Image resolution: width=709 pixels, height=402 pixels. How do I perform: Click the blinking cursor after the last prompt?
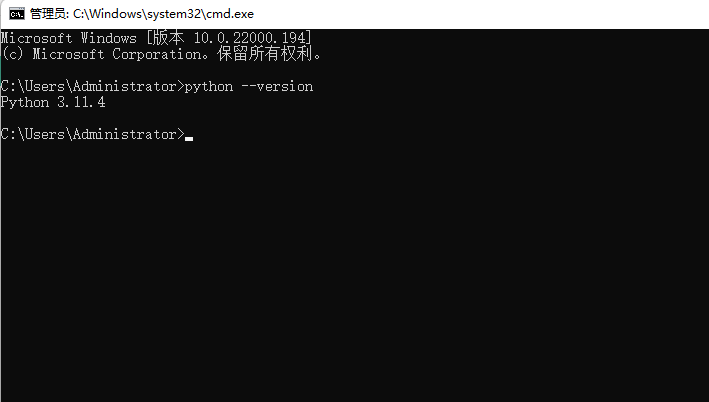click(x=189, y=139)
